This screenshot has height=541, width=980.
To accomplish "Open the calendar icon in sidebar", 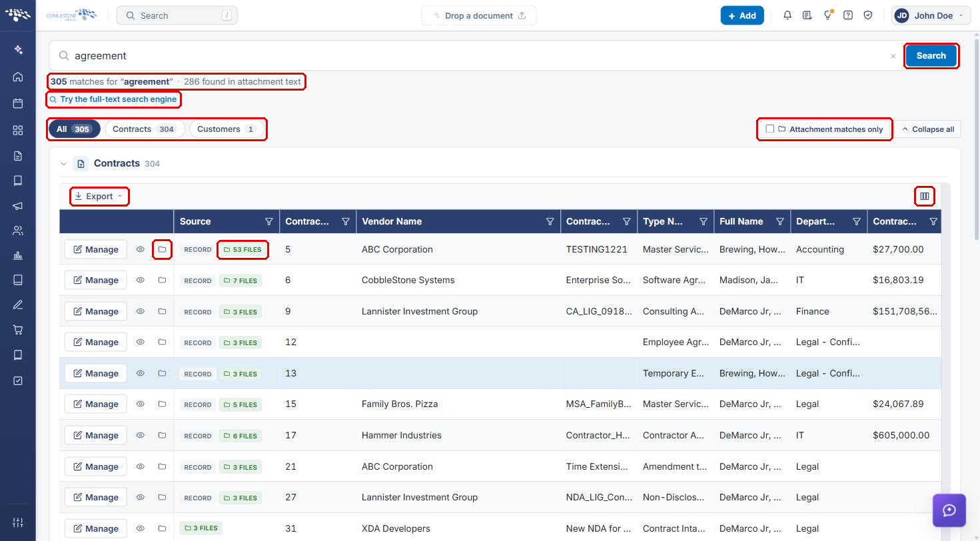I will 18,103.
